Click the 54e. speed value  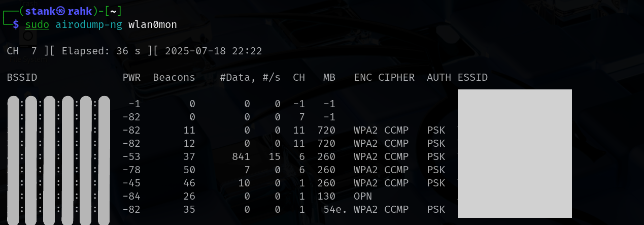pos(335,209)
